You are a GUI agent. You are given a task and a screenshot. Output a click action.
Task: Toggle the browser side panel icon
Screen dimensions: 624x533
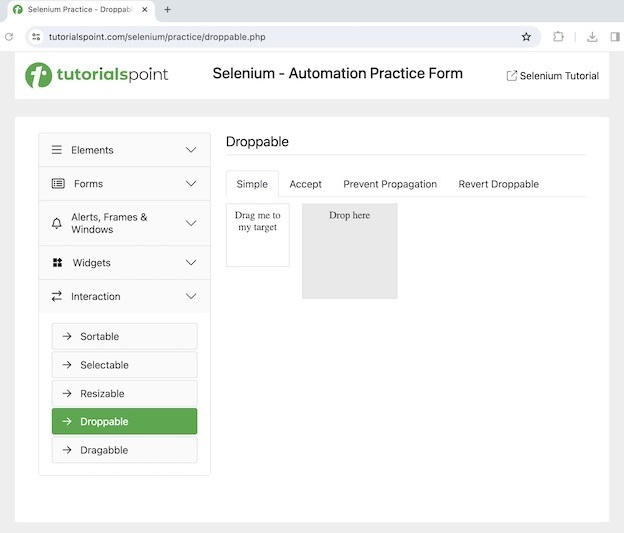(615, 37)
